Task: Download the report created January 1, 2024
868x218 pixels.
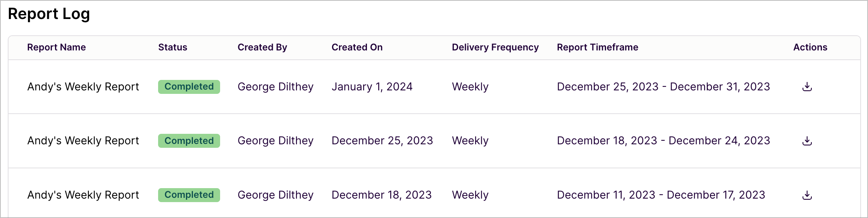Action: (x=807, y=87)
